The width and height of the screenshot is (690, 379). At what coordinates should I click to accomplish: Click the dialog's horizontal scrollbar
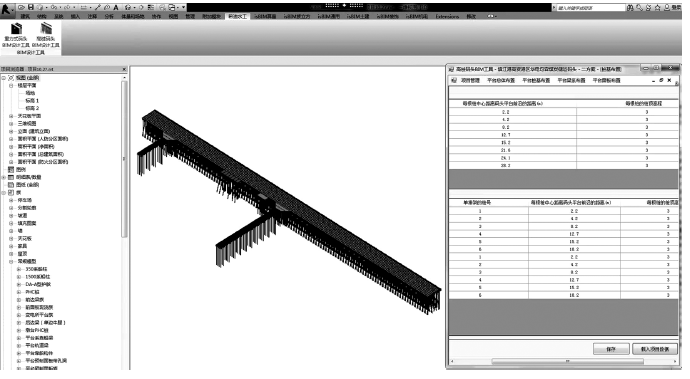pos(567,361)
